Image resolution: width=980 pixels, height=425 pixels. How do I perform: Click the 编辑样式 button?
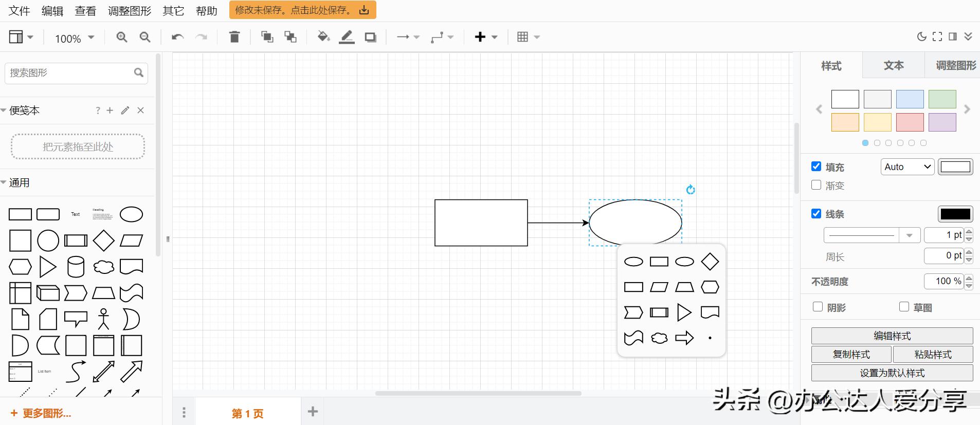point(892,336)
